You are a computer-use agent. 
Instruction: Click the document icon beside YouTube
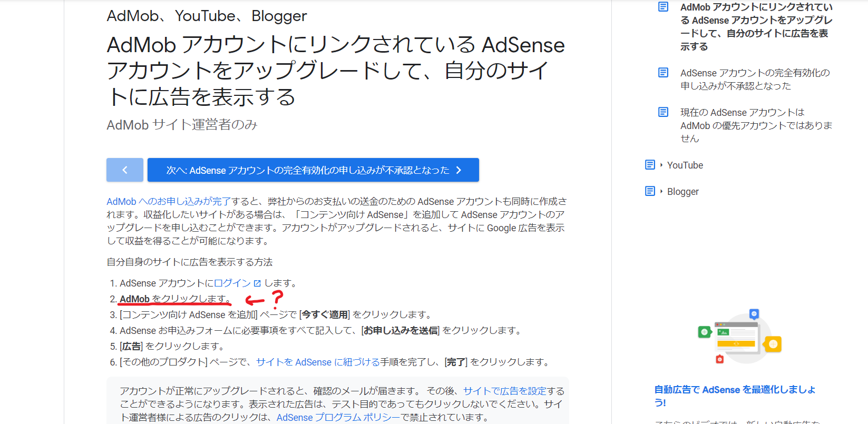tap(650, 165)
